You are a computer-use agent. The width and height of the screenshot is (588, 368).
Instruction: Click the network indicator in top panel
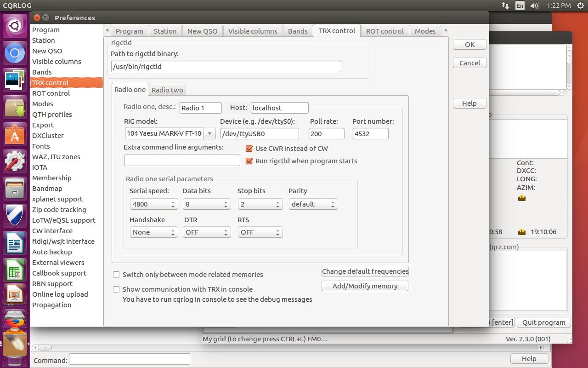505,6
